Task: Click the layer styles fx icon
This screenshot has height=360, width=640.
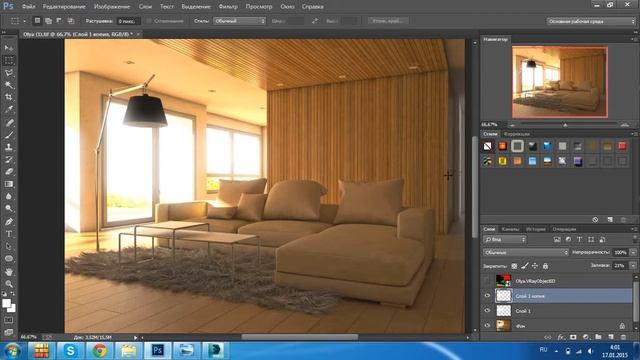Action: click(x=561, y=337)
